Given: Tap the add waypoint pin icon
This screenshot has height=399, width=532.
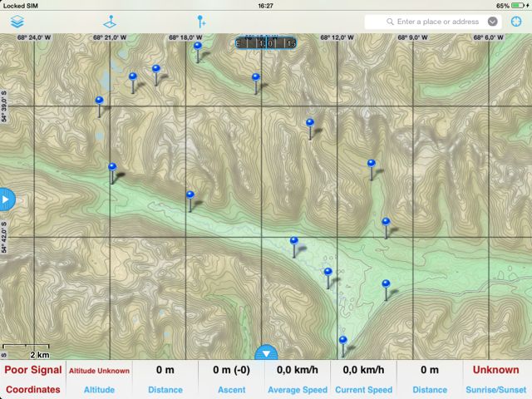Looking at the screenshot, I should (200, 22).
